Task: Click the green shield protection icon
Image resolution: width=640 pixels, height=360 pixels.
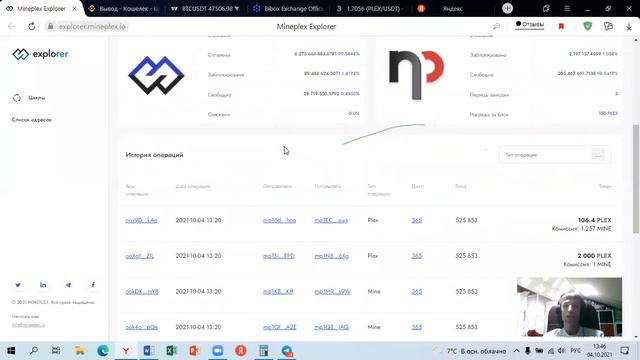Action: click(x=587, y=26)
